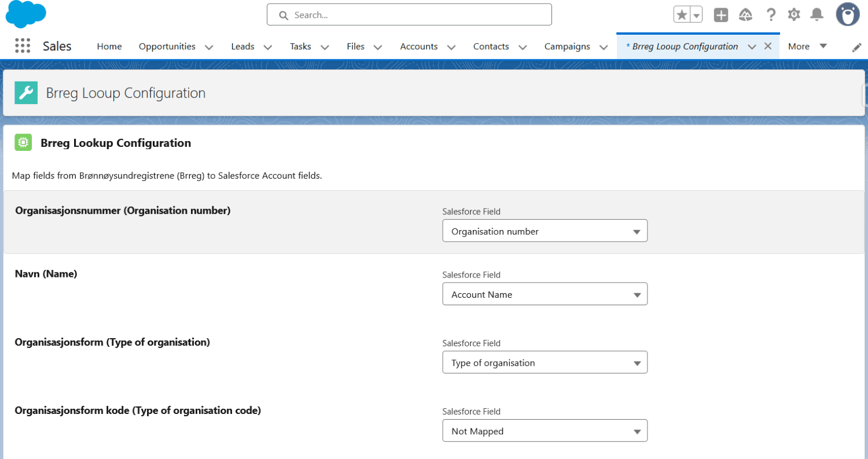Expand the Files tab chevron menu
Viewport: 868px width, 459px height.
click(x=377, y=47)
